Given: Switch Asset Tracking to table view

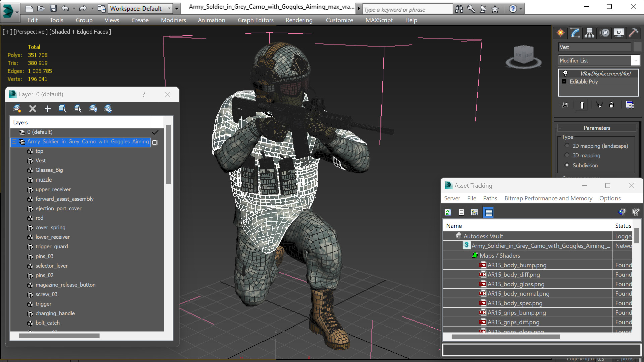Looking at the screenshot, I should coord(489,212).
